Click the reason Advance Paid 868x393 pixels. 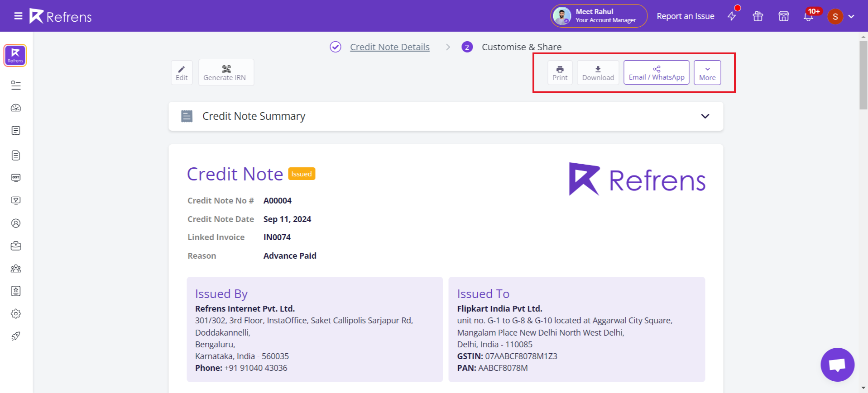click(x=290, y=256)
